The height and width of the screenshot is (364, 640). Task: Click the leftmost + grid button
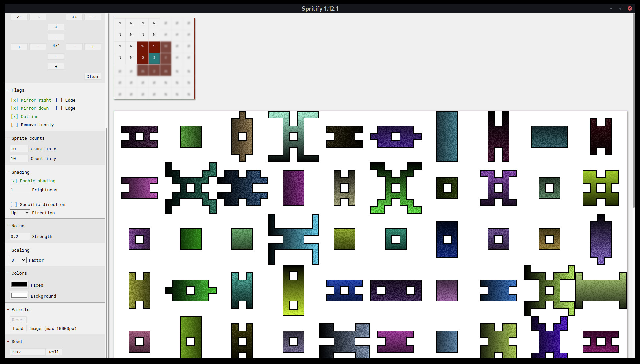(x=19, y=46)
